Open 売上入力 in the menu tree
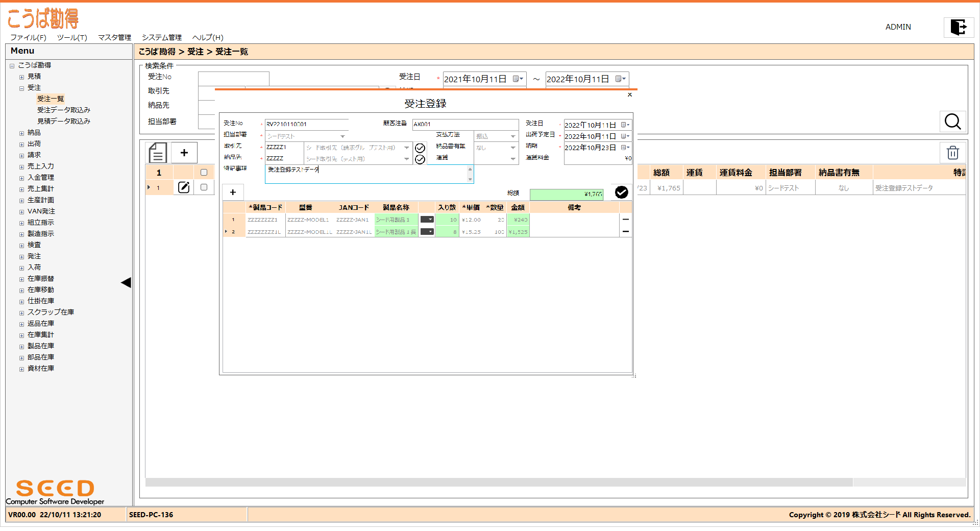980x531 pixels. (x=40, y=166)
